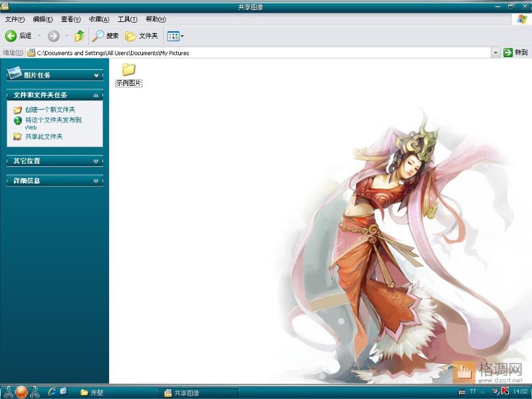
Task: Select the 示例图片 folder icon
Action: tap(128, 70)
